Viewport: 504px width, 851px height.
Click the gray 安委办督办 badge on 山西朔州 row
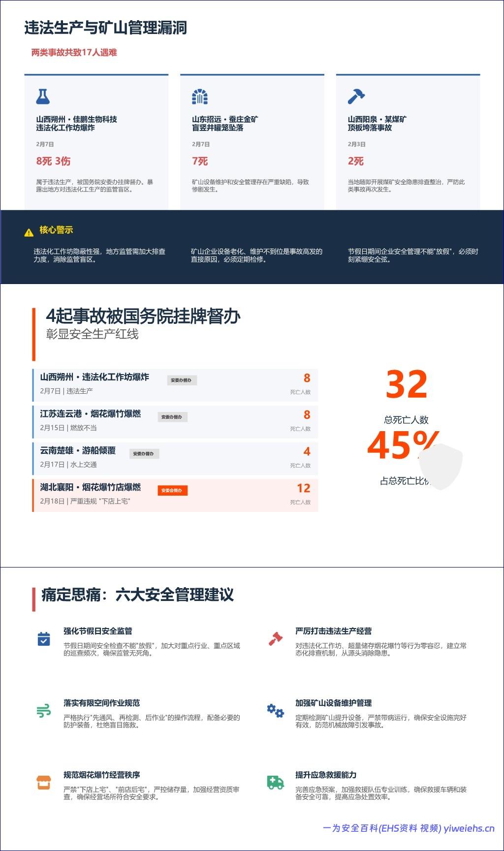coord(181,380)
